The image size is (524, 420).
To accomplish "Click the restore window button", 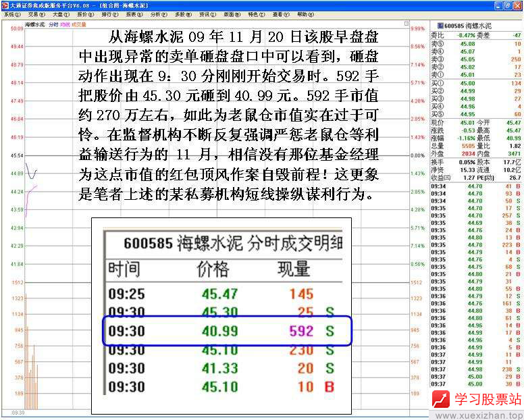I will coord(508,5).
